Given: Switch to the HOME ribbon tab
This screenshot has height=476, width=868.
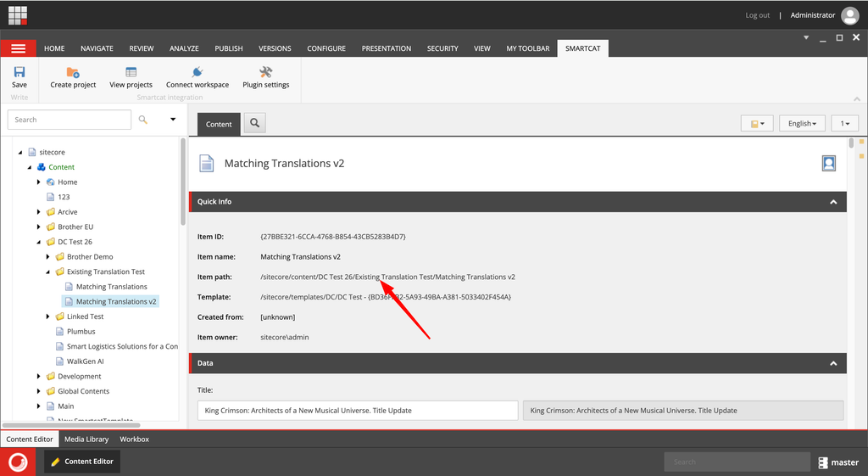Looking at the screenshot, I should (54, 48).
